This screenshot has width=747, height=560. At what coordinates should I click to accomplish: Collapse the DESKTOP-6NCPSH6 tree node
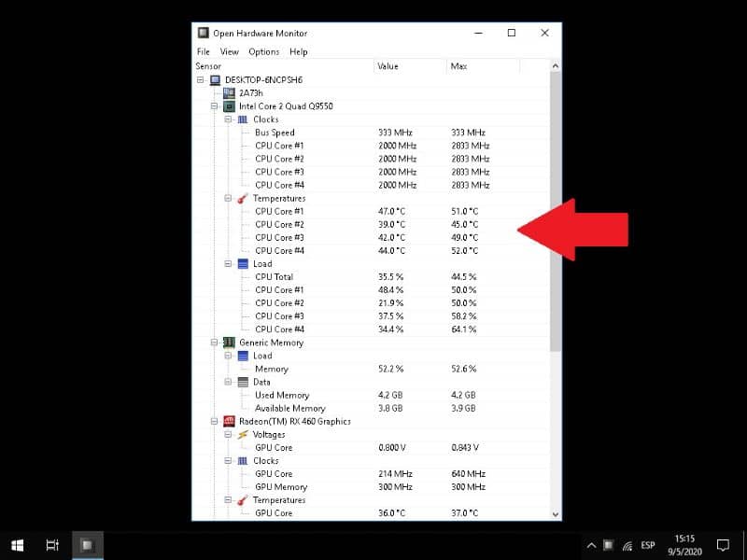[201, 80]
